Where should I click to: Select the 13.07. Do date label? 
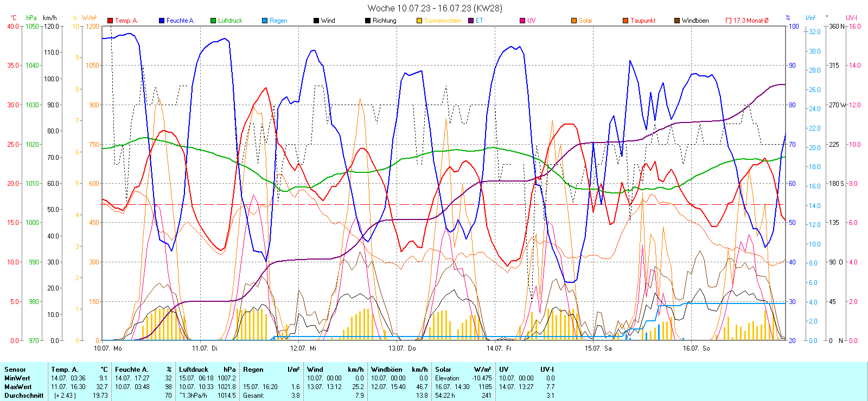[402, 348]
